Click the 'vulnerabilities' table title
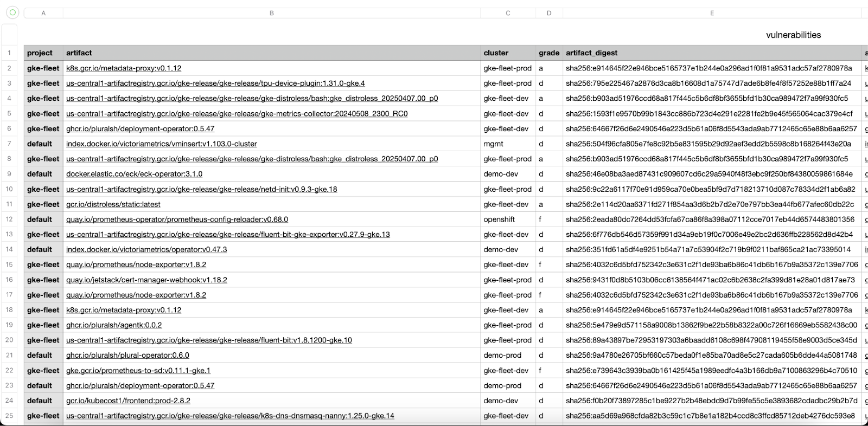868x426 pixels. 793,35
